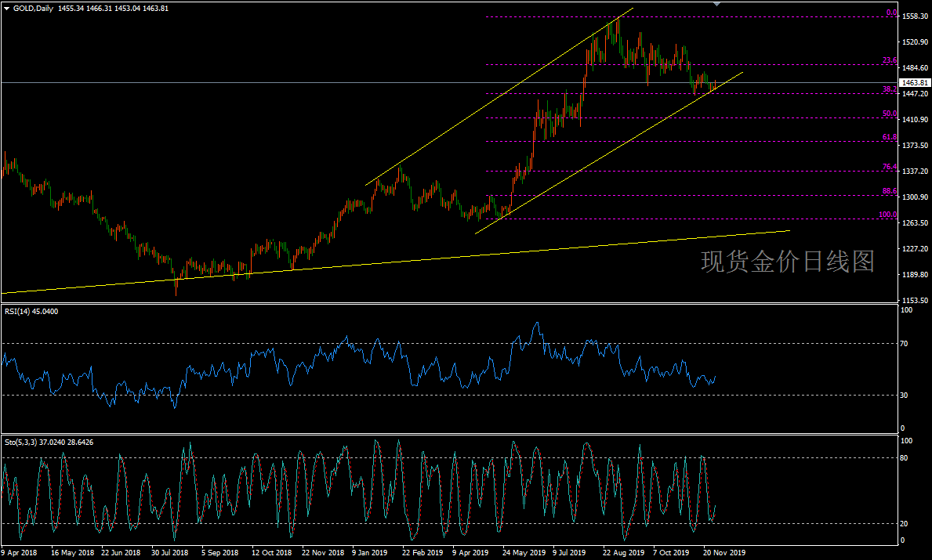Screen dimensions: 932x560
Task: Click the 1484.60 price scale label
Action: 915,68
